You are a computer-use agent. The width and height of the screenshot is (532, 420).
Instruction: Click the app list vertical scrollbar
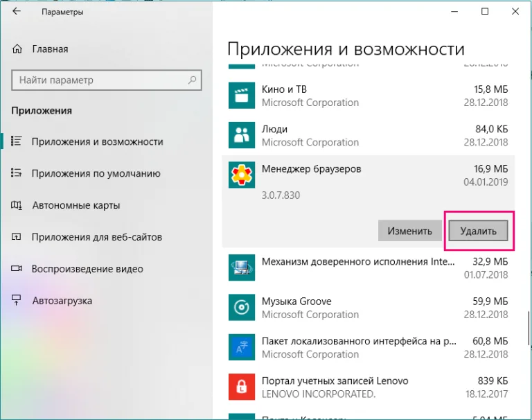[528, 328]
